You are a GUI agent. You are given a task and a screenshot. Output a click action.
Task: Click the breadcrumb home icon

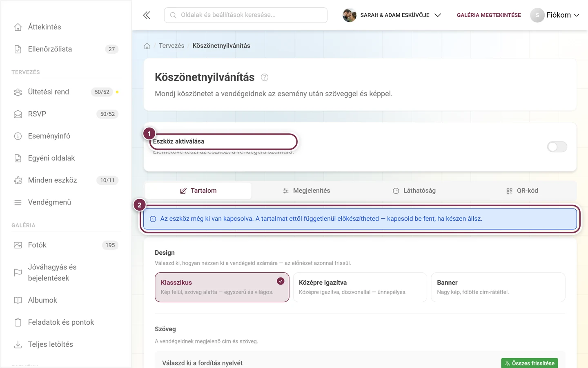tap(147, 46)
